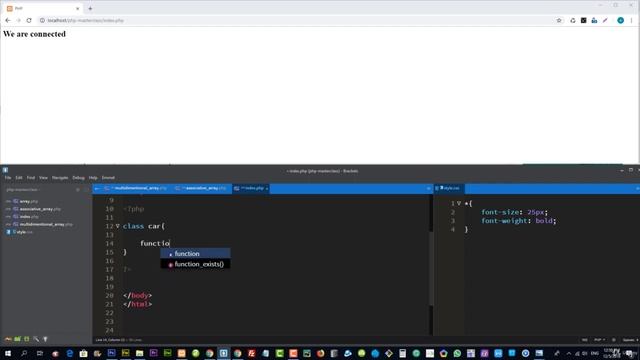Image resolution: width=640 pixels, height=360 pixels.
Task: Open the browser profile avatar
Action: (620, 20)
